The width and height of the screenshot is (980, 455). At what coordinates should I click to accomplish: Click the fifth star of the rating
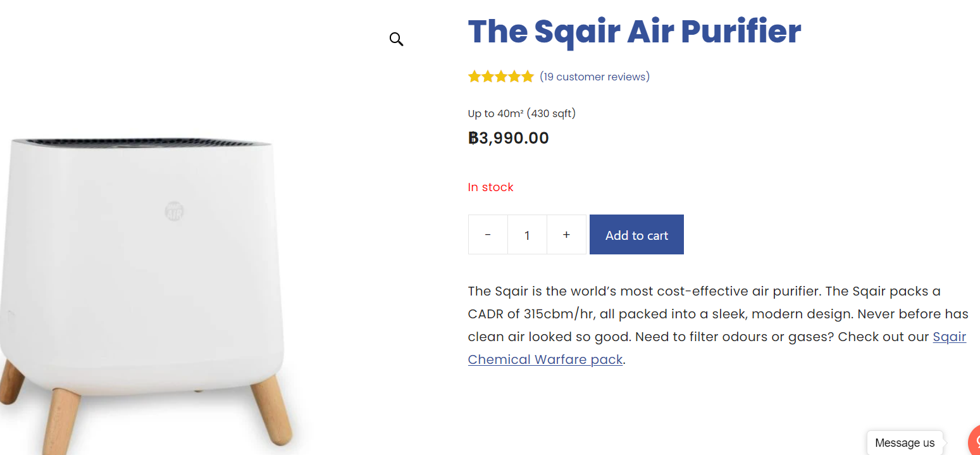pos(528,77)
